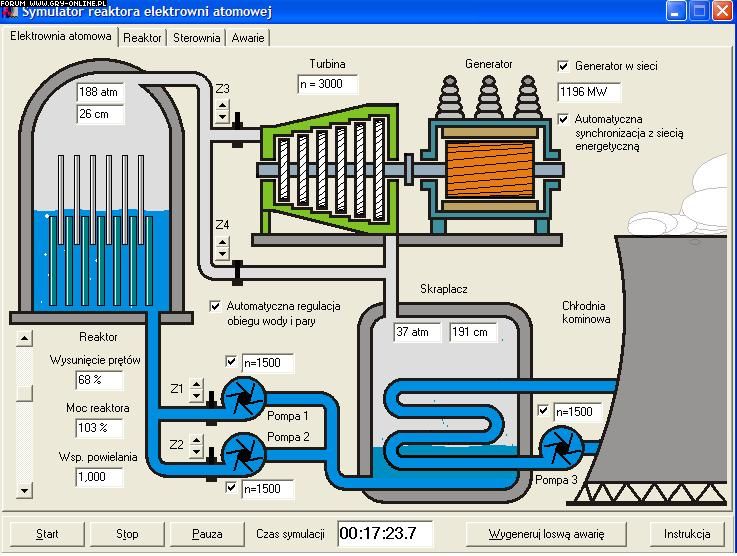Click the Pauza button
737x556 pixels.
tap(207, 534)
